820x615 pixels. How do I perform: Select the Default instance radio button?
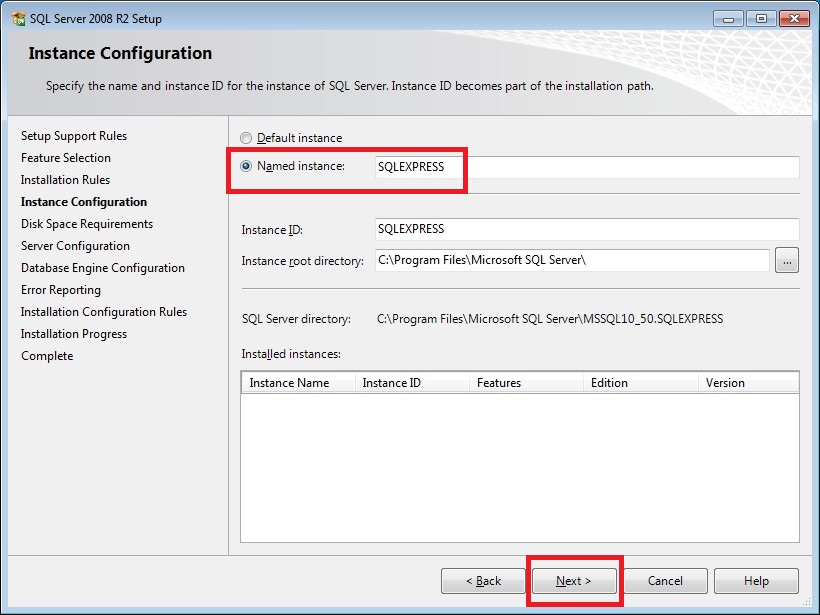click(246, 138)
